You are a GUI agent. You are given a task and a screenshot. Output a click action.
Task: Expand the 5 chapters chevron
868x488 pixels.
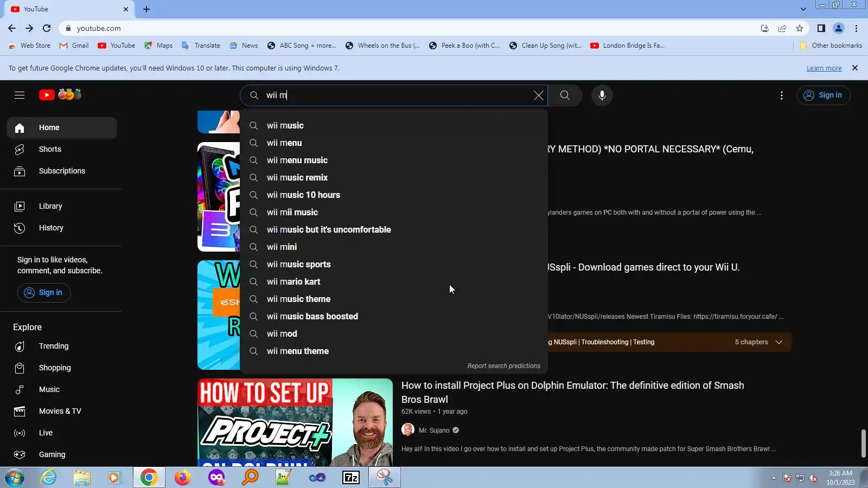pos(779,342)
